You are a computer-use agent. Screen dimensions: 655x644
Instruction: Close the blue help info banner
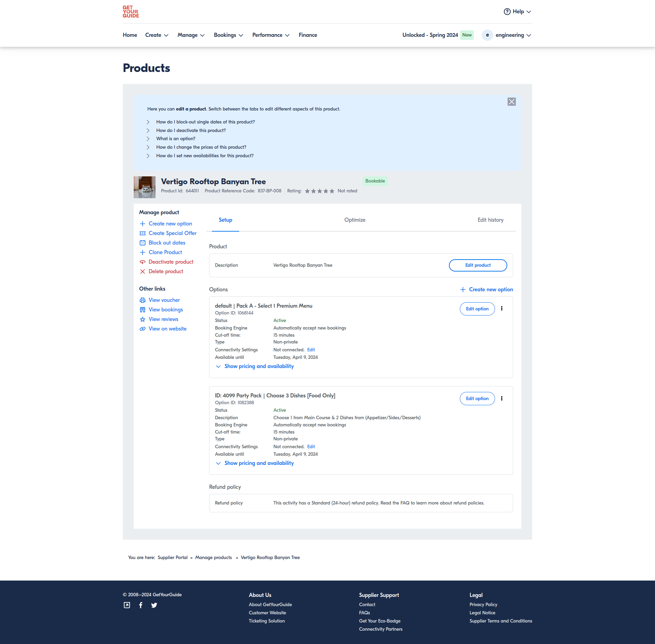coord(511,102)
